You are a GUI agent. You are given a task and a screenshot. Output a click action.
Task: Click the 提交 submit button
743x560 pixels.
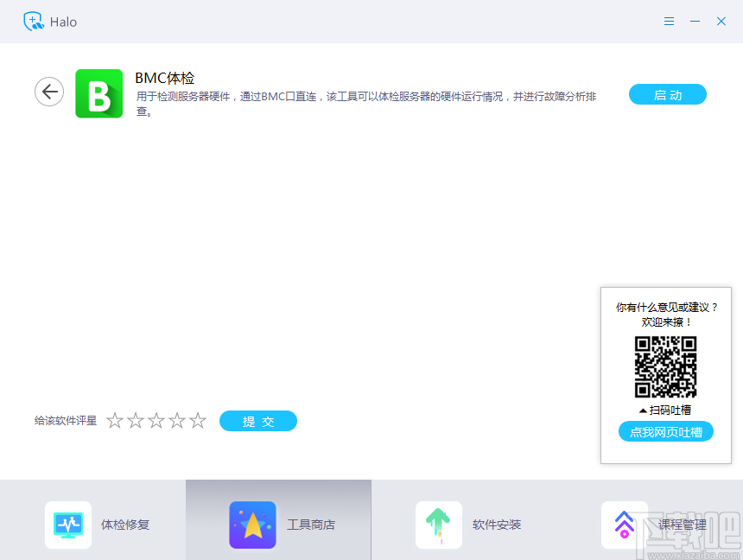click(257, 421)
